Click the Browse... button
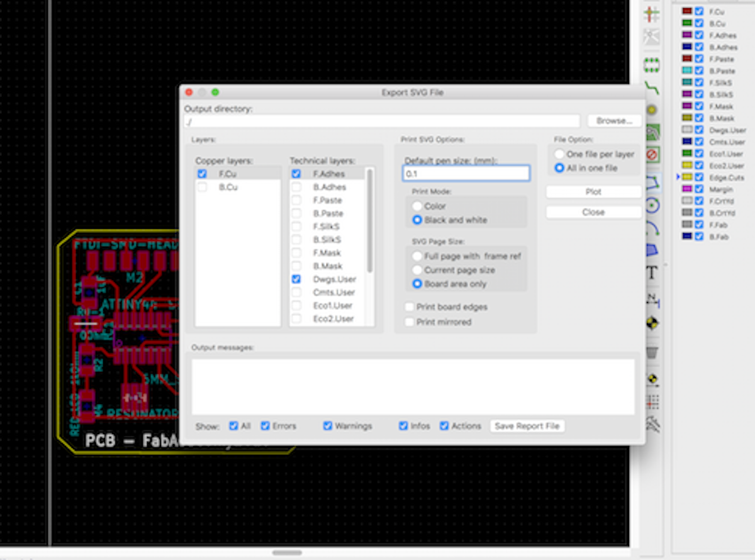Viewport: 755px width, 560px height. pos(615,121)
